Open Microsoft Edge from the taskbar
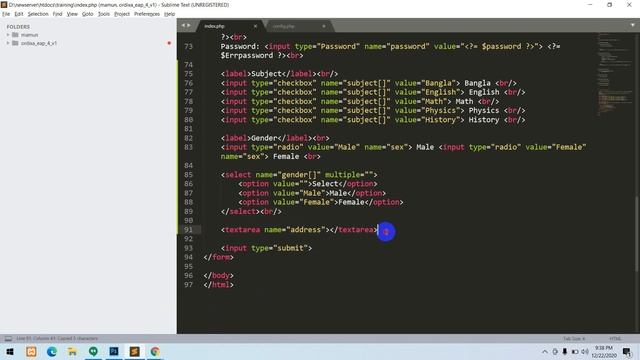 (52, 351)
